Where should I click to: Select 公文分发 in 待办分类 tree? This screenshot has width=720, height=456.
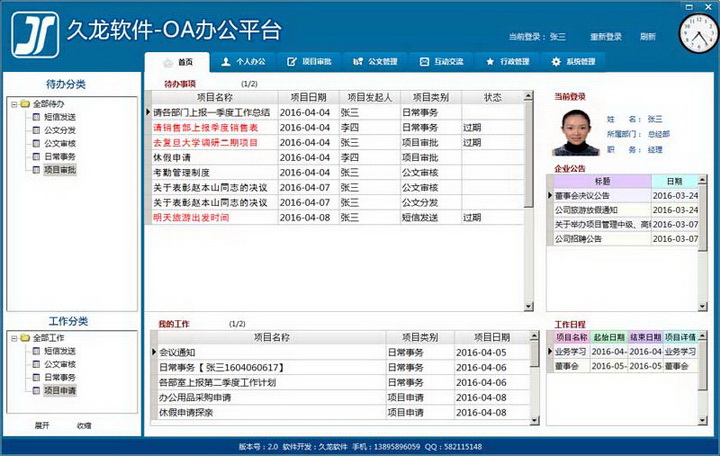click(x=60, y=130)
